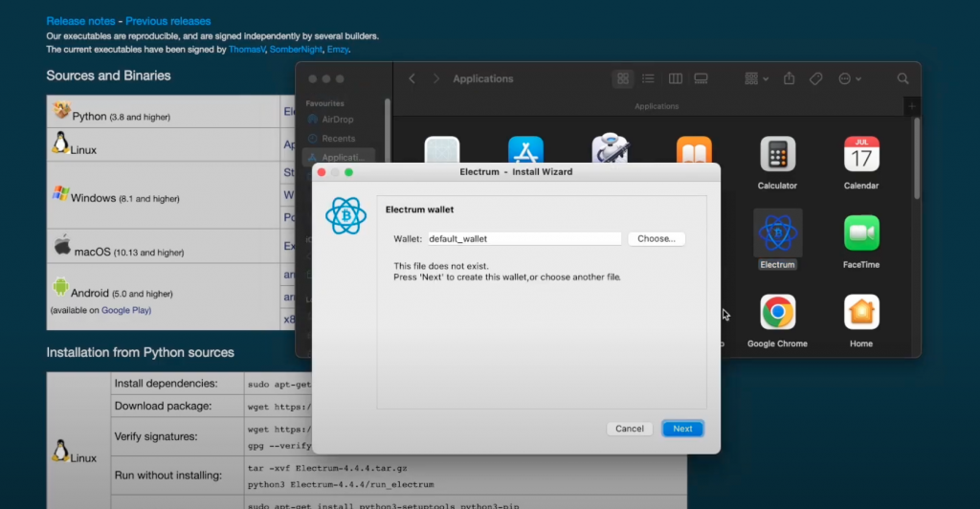Image resolution: width=980 pixels, height=509 pixels.
Task: Select Google Chrome app icon in Finder
Action: (x=777, y=312)
